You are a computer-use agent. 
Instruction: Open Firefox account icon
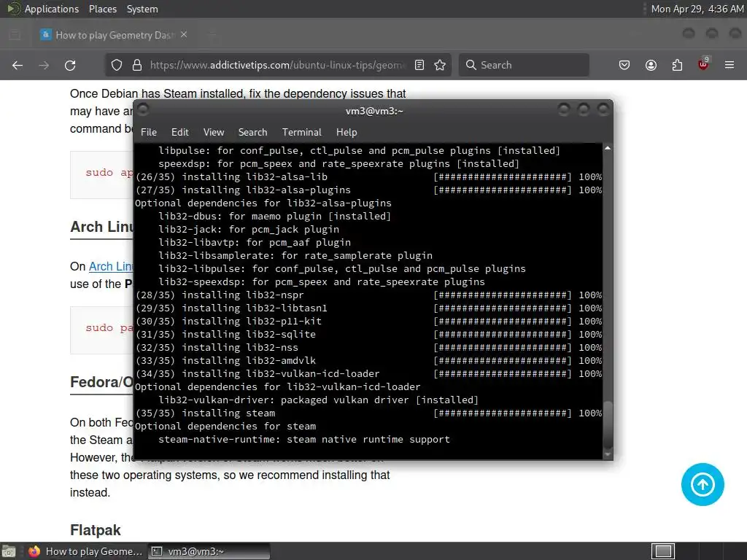[651, 65]
